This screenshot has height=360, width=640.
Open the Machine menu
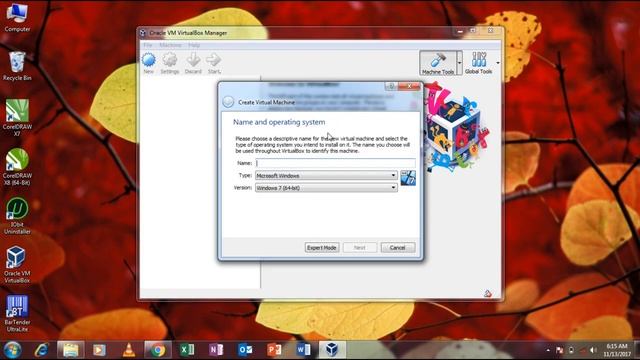pyautogui.click(x=170, y=45)
